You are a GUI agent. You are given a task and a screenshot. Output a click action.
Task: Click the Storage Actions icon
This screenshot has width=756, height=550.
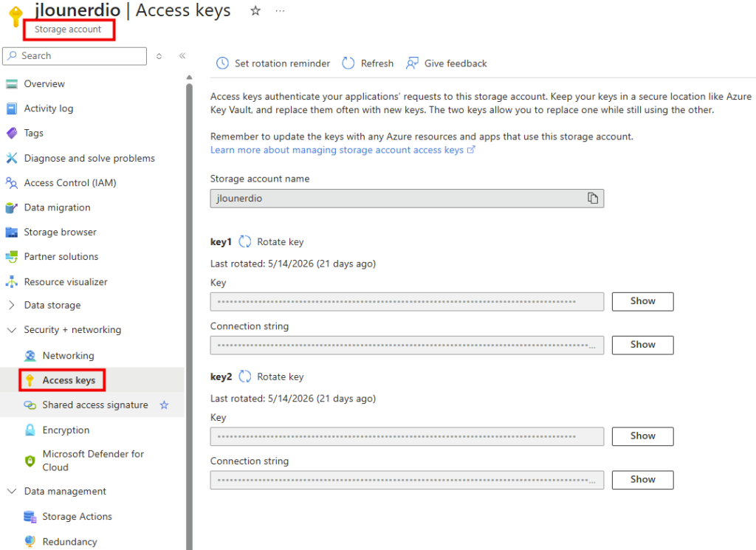coord(30,517)
